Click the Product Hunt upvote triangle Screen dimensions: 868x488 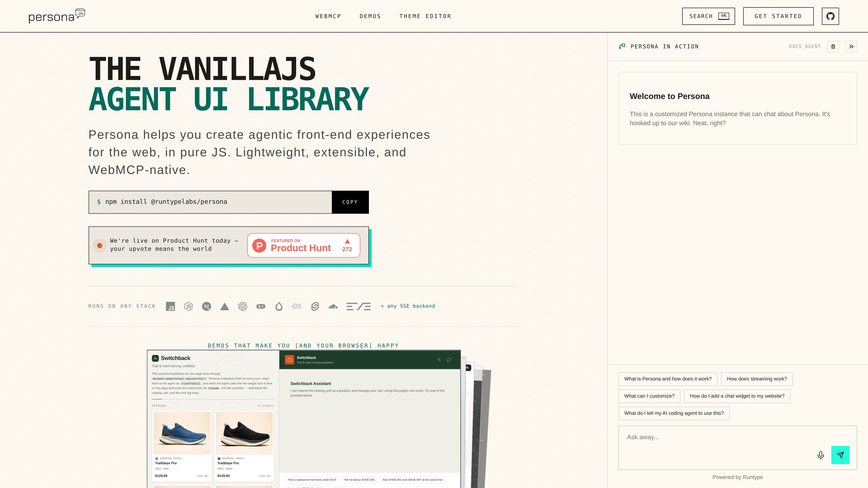click(347, 242)
